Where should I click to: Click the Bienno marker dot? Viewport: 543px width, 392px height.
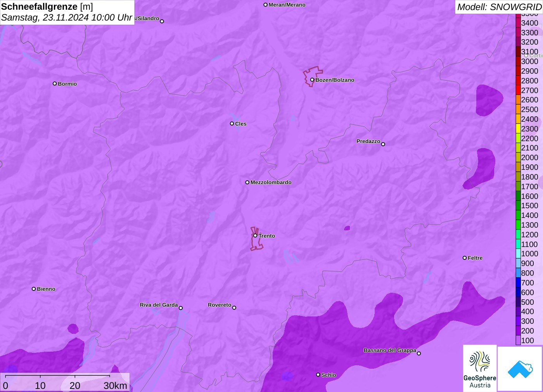coord(34,289)
